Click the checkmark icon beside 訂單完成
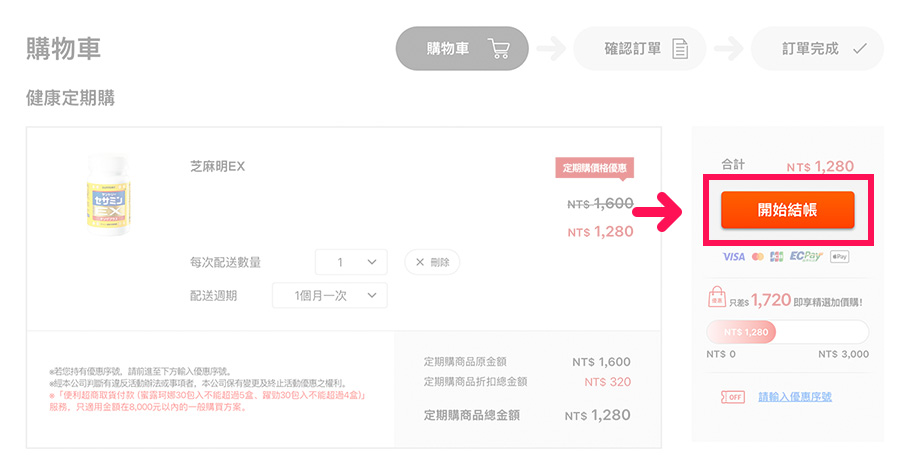This screenshot has height=475, width=910. point(859,48)
